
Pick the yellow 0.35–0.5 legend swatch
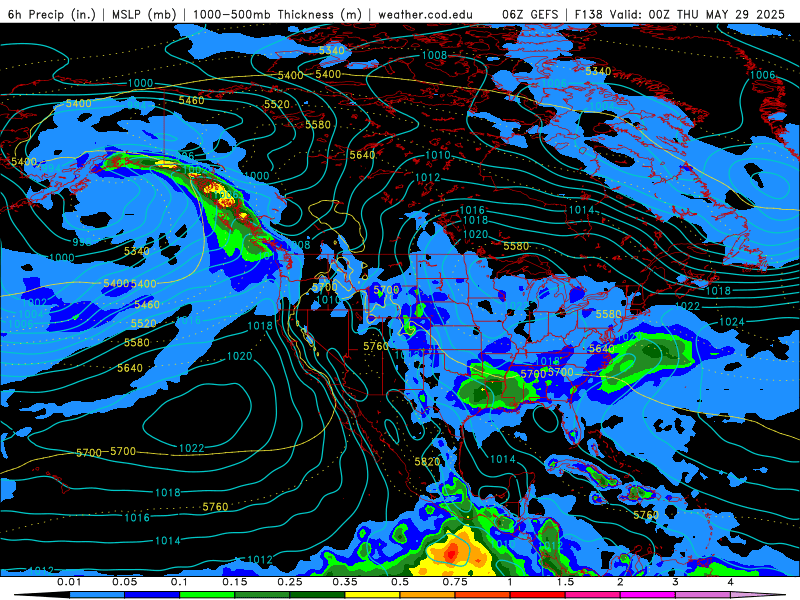(372, 595)
